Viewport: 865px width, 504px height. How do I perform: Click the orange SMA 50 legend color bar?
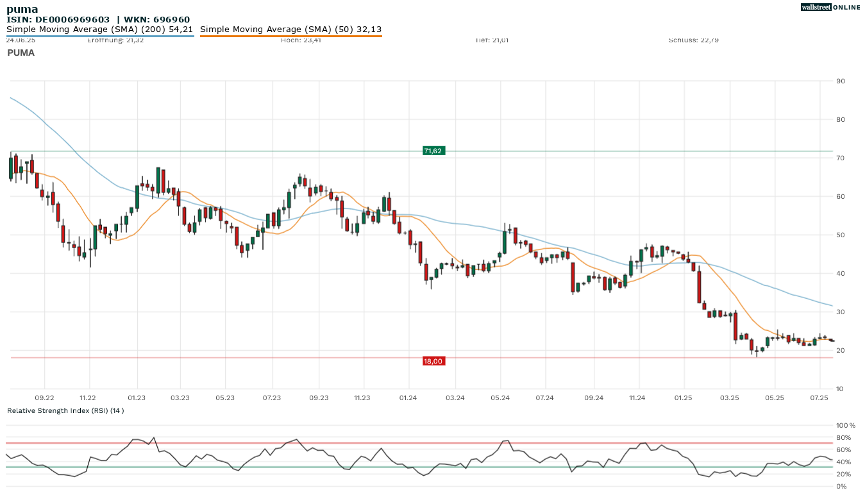pos(291,37)
